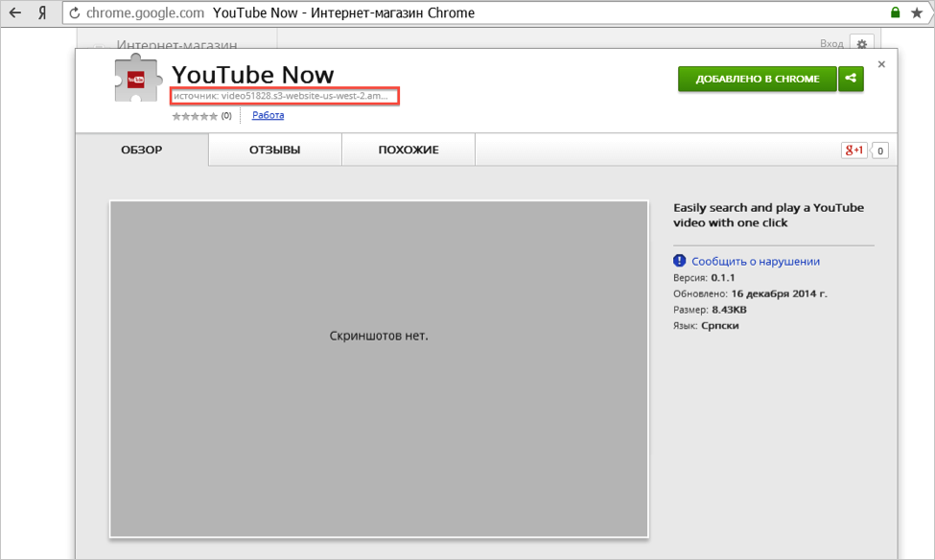Click the Сообщить о нарушении link
This screenshot has width=935, height=560.
pyautogui.click(x=756, y=261)
